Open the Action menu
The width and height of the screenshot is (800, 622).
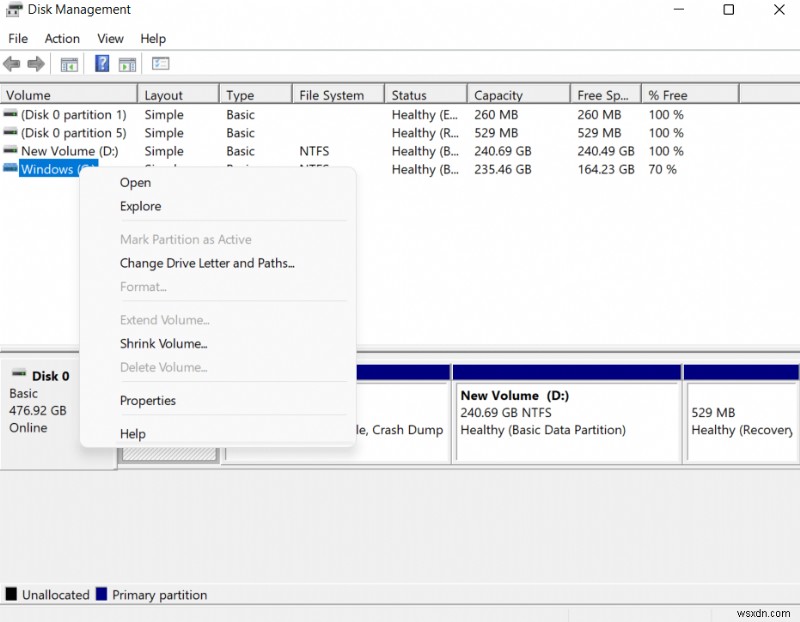click(62, 38)
